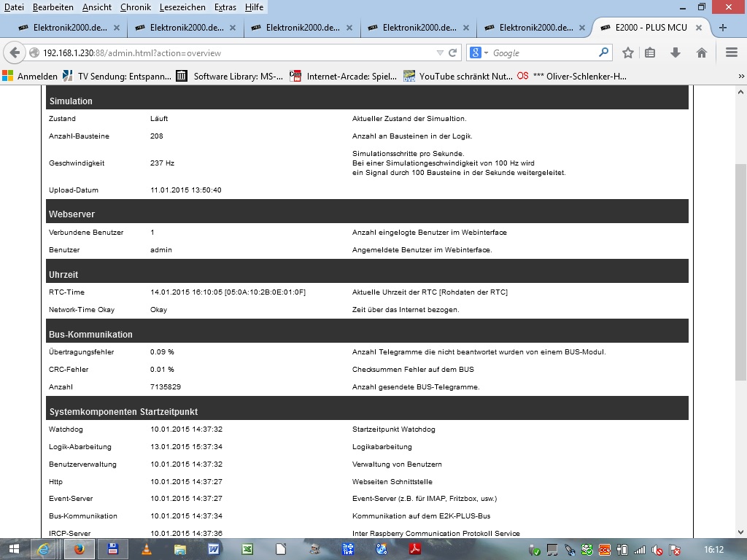Open the downloads arrow icon
Viewport: 747px width, 560px height.
pos(676,52)
